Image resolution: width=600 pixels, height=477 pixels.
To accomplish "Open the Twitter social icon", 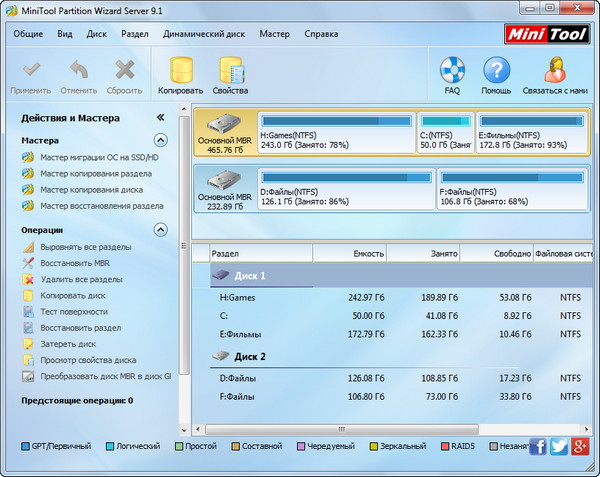I will [559, 446].
